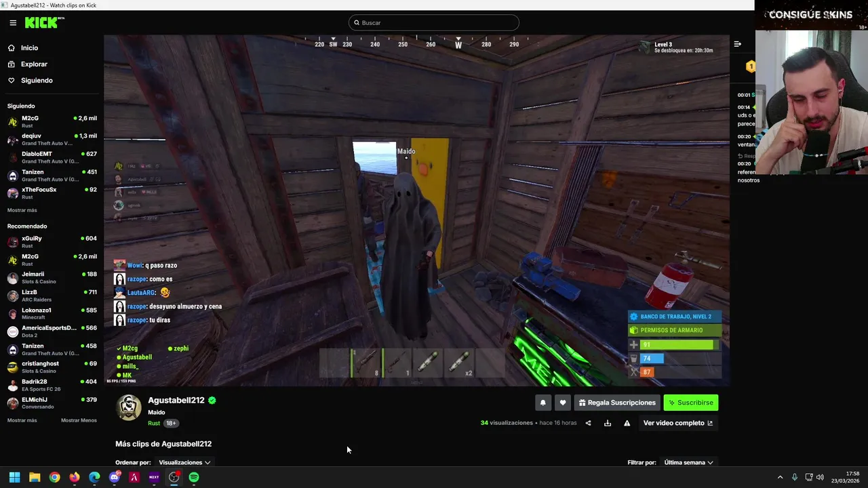
Task: Click the verified badge next to Agustabell212
Action: tap(212, 401)
